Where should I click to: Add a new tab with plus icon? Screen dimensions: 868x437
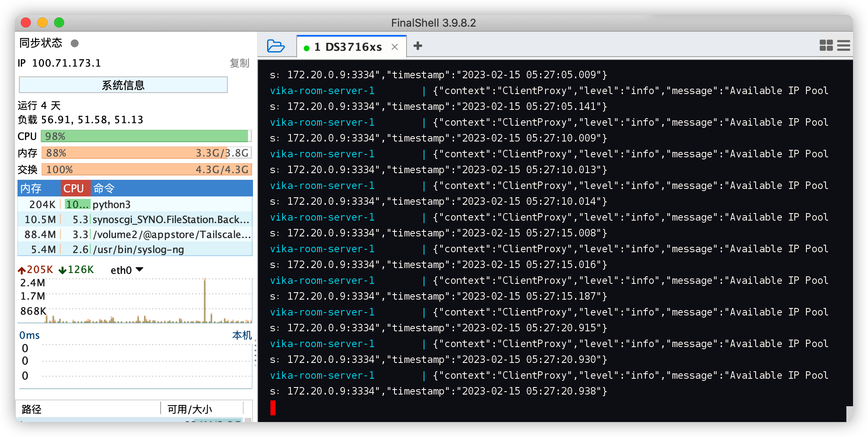tap(418, 46)
